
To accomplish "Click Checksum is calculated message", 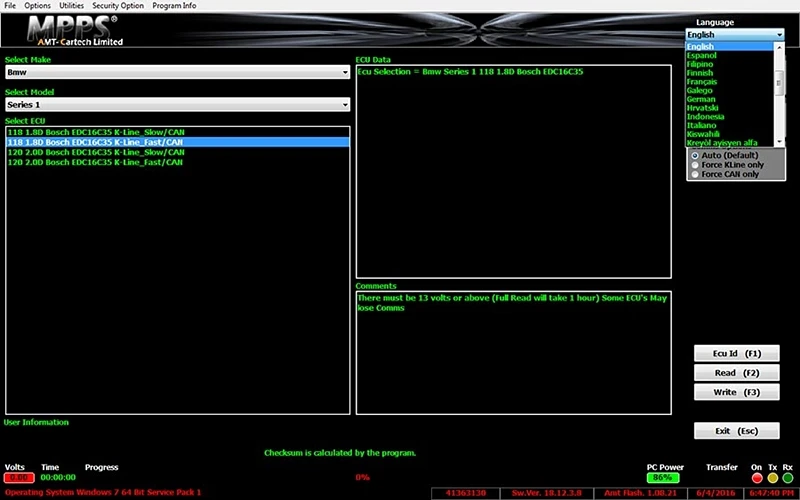I will [340, 453].
